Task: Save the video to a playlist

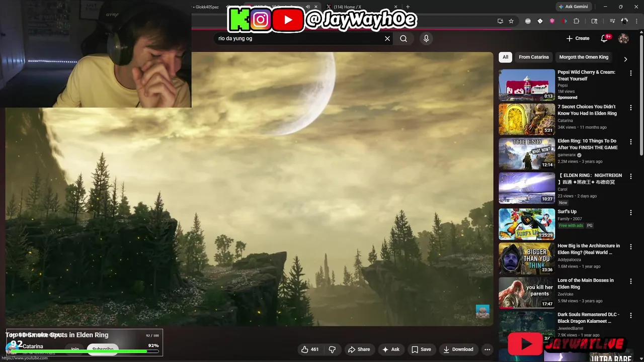Action: click(x=421, y=349)
